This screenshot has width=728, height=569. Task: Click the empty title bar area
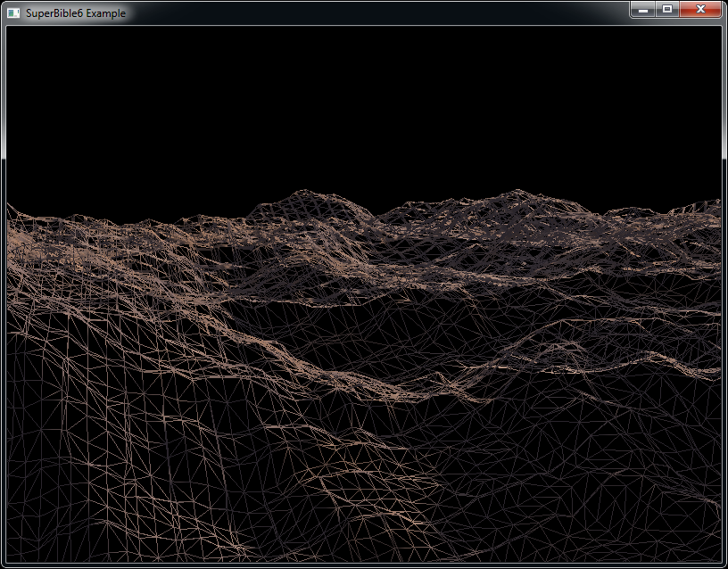(x=375, y=12)
